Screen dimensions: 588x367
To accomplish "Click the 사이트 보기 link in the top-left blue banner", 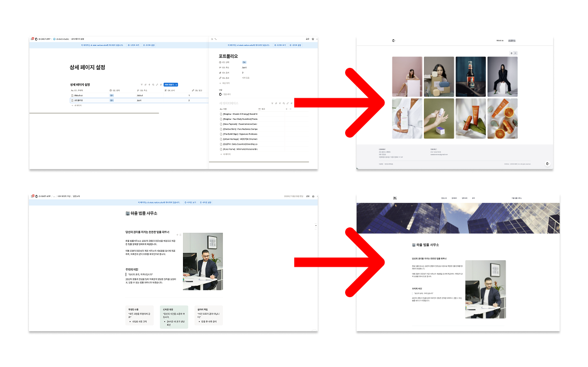I will tap(133, 45).
